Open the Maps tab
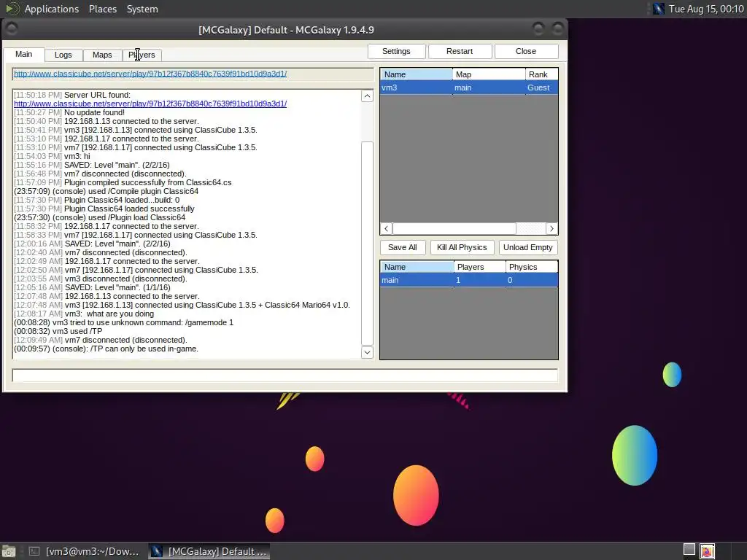 click(x=102, y=55)
